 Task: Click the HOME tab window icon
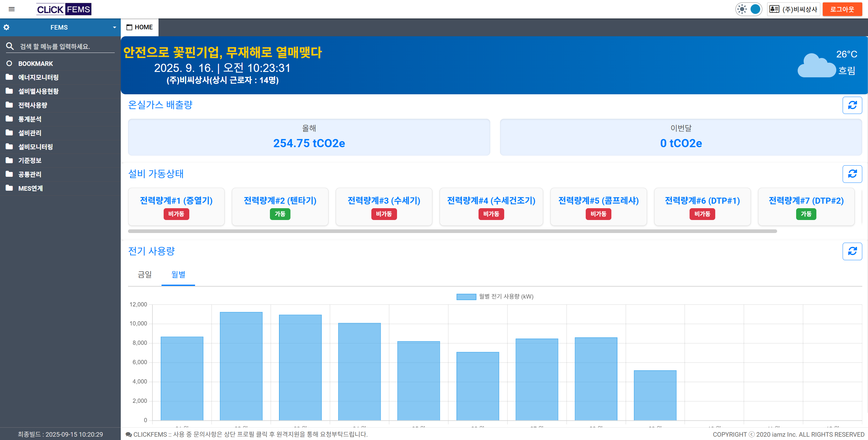pyautogui.click(x=129, y=27)
